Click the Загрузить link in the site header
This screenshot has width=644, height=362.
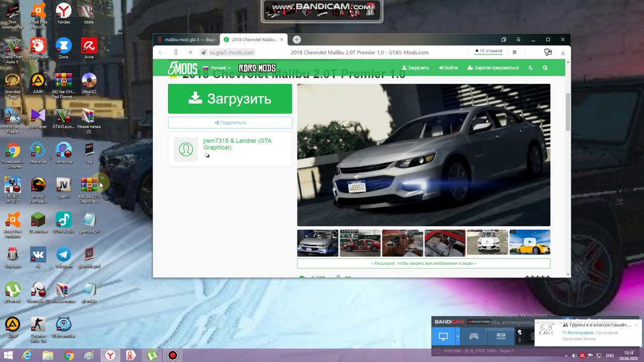pos(416,68)
